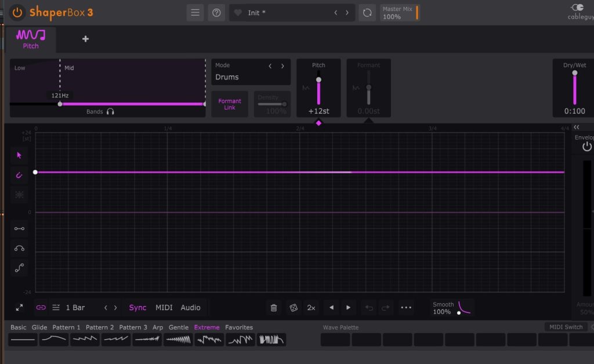This screenshot has width=594, height=364.
Task: Open the Extreme wave preset category
Action: click(207, 327)
